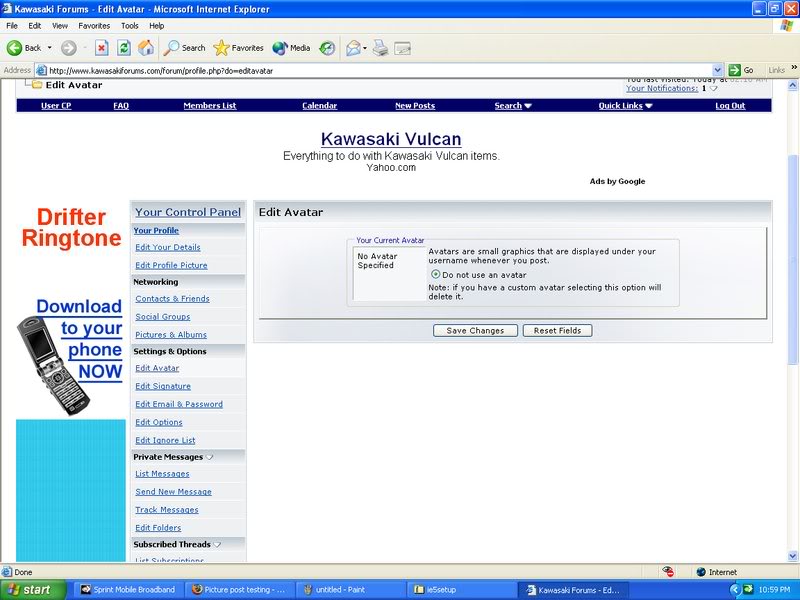Viewport: 800px width, 600px height.
Task: Stop page loading with red X icon
Action: [102, 48]
